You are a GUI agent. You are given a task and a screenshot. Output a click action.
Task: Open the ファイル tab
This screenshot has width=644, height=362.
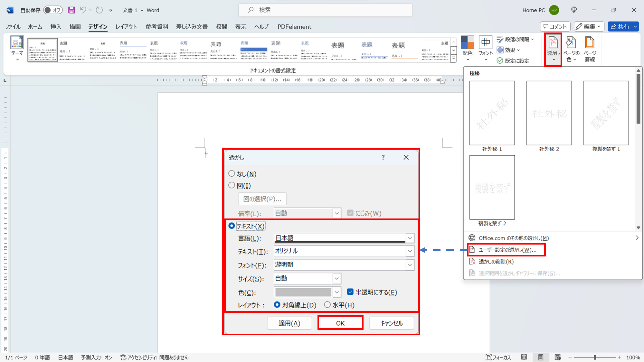click(13, 27)
